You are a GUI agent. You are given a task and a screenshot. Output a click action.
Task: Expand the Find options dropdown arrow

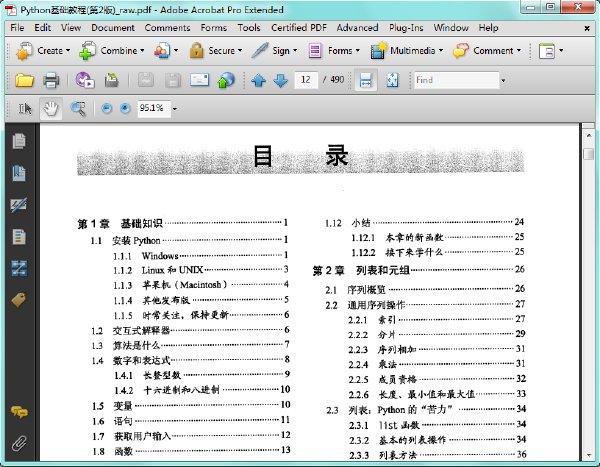[x=503, y=80]
